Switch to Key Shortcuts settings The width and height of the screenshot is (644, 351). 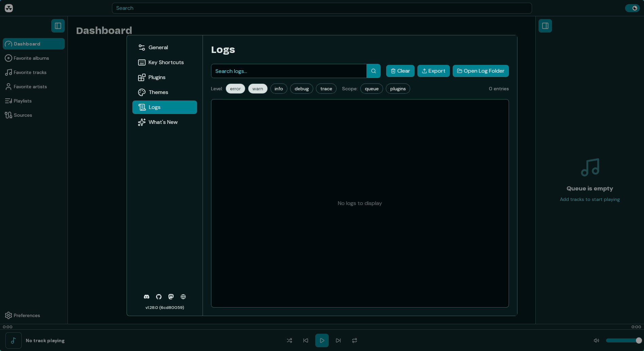[x=166, y=62]
